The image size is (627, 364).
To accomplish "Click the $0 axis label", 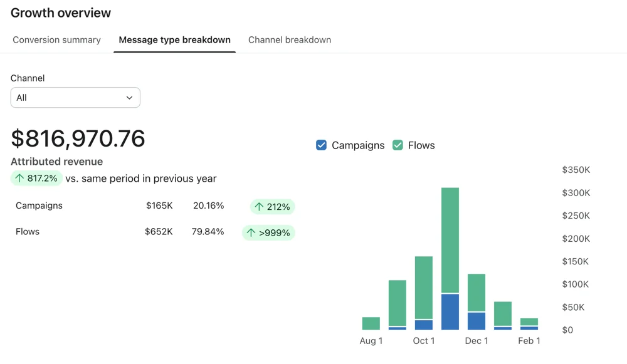I will pyautogui.click(x=567, y=330).
